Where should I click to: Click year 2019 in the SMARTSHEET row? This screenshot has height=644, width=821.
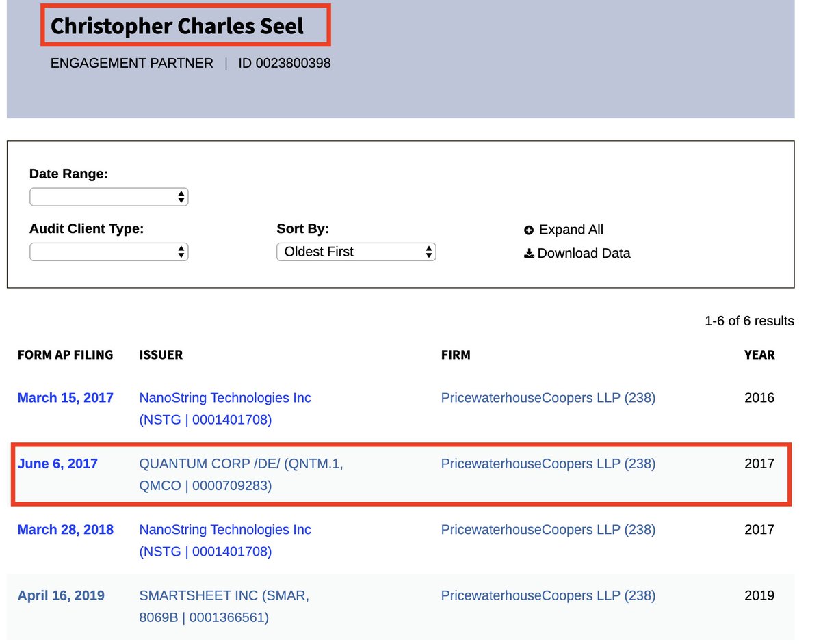(x=759, y=595)
